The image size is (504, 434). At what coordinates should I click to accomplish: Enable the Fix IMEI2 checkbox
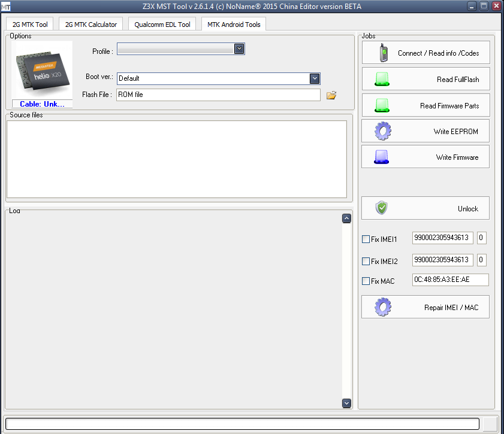click(x=365, y=260)
